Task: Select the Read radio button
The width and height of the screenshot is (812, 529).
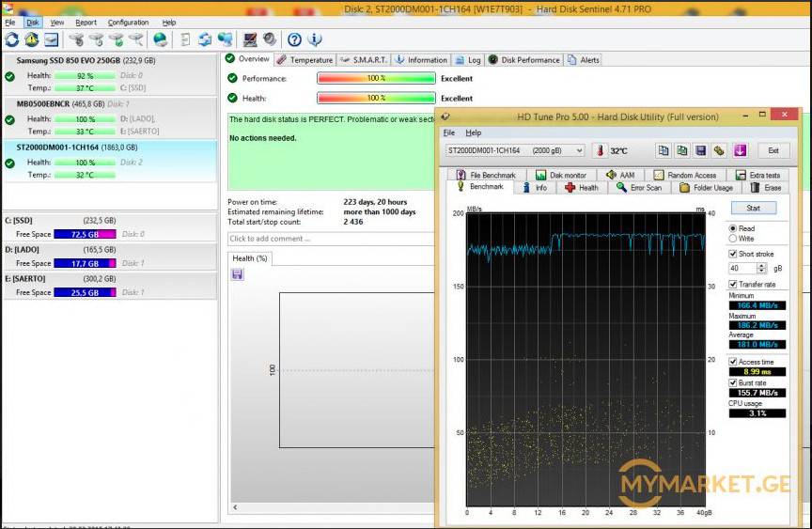Action: coord(732,228)
